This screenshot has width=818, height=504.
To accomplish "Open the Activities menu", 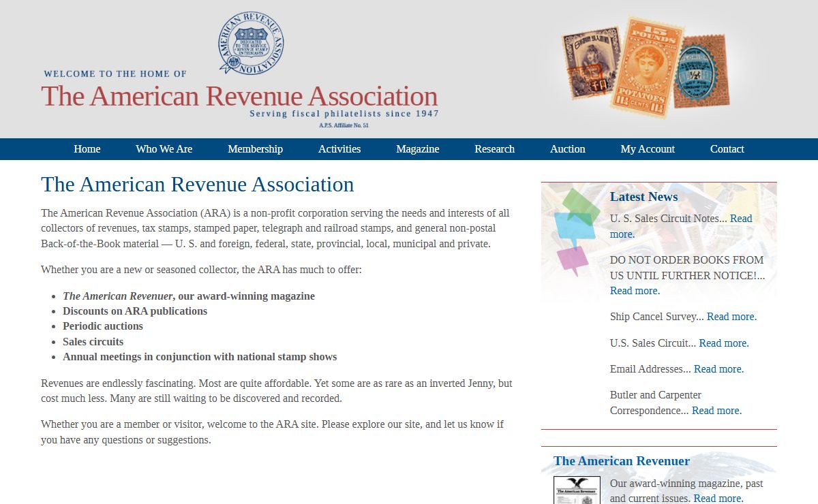I will [339, 149].
